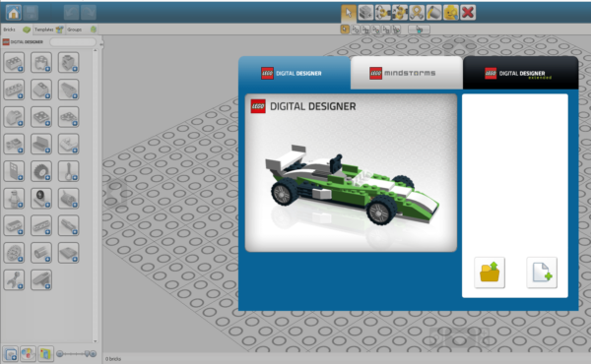Click the Home view icon
This screenshot has width=591, height=364.
13,13
